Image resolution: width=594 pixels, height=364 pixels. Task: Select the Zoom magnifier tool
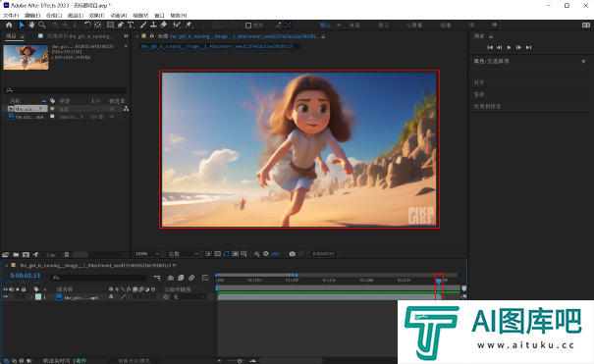pyautogui.click(x=42, y=25)
